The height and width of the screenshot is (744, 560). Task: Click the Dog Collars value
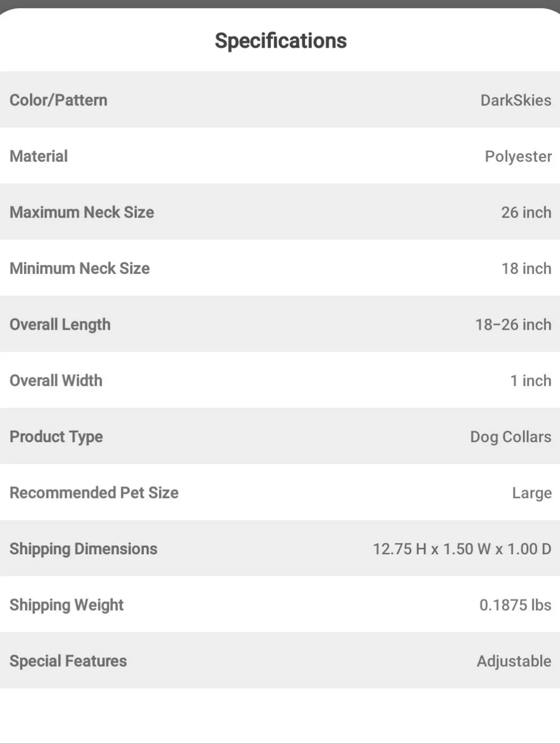pyautogui.click(x=511, y=437)
